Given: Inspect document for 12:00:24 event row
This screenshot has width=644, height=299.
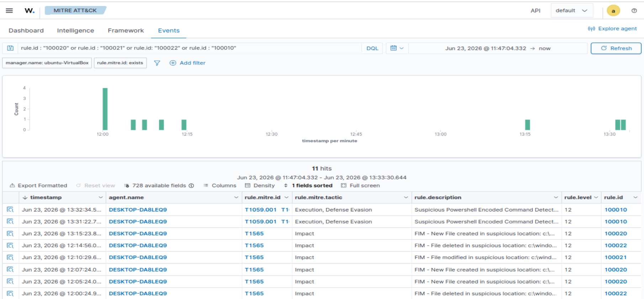Looking at the screenshot, I should [10, 294].
